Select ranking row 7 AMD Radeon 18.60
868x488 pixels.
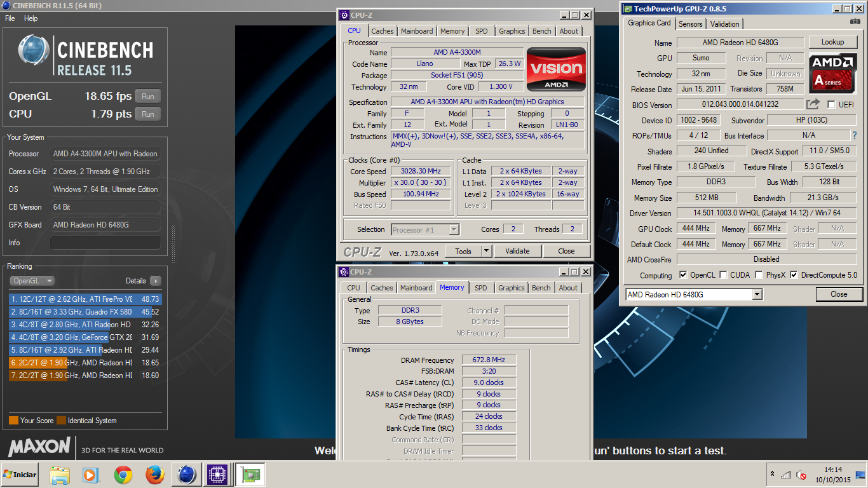coord(85,376)
